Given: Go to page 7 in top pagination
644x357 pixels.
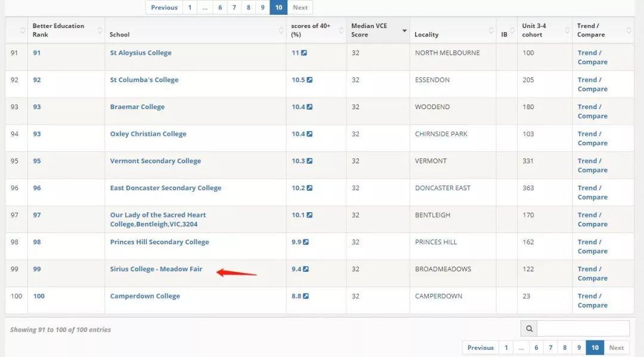Looking at the screenshot, I should pyautogui.click(x=234, y=7).
